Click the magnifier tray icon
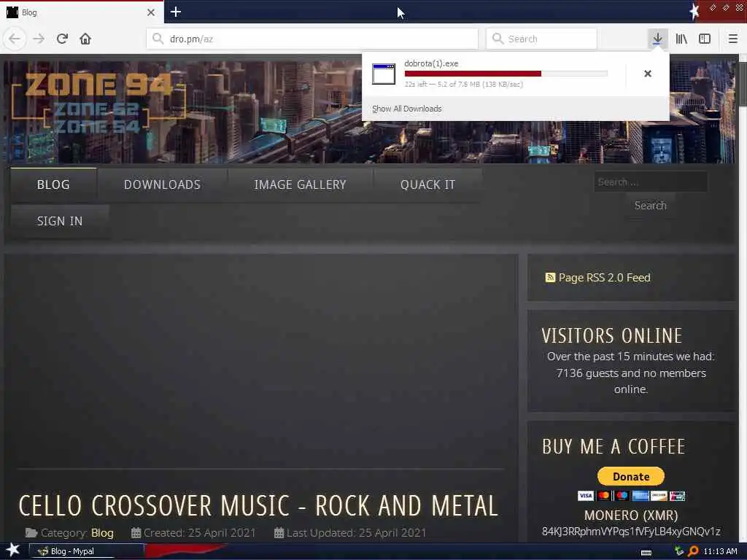The image size is (747, 560). click(x=693, y=551)
